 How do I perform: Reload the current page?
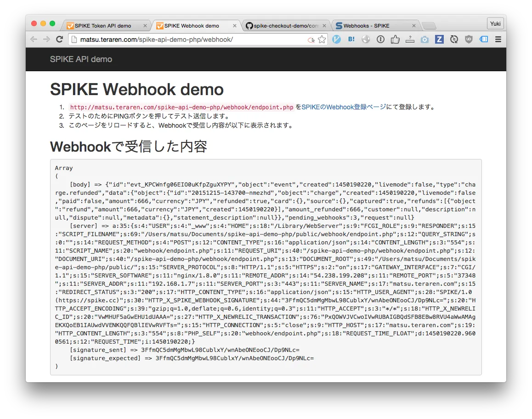(x=59, y=39)
